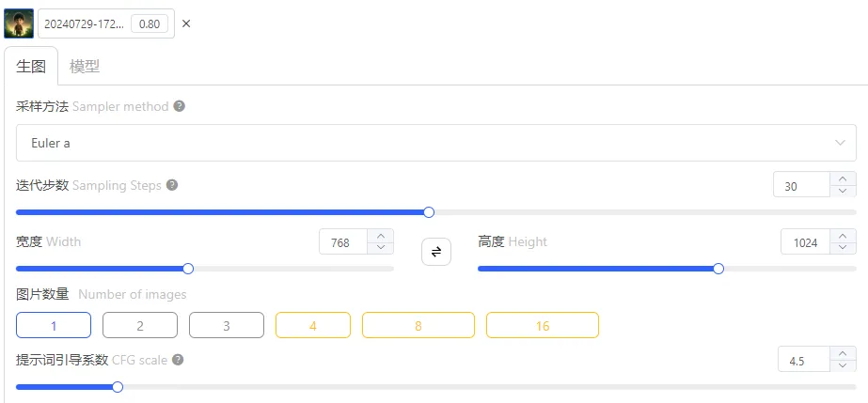Click the Sampling Steps help icon

pyautogui.click(x=172, y=185)
